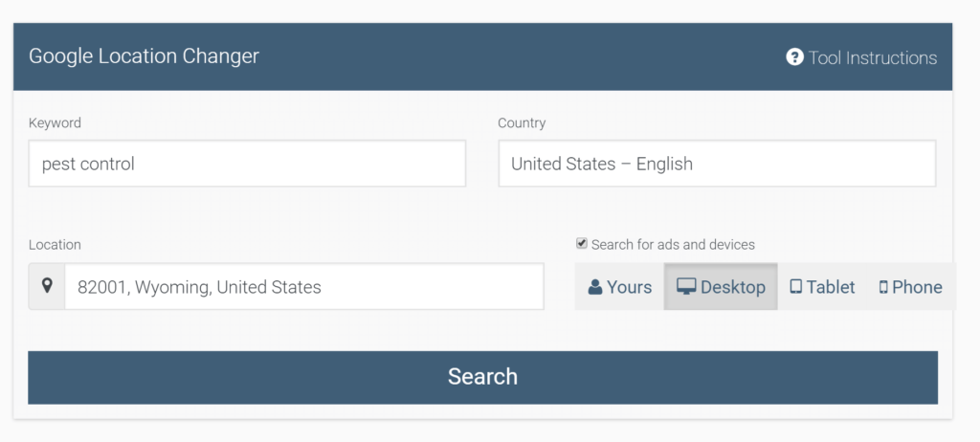Click the person icon on Yours
The height and width of the screenshot is (442, 980).
pyautogui.click(x=595, y=287)
